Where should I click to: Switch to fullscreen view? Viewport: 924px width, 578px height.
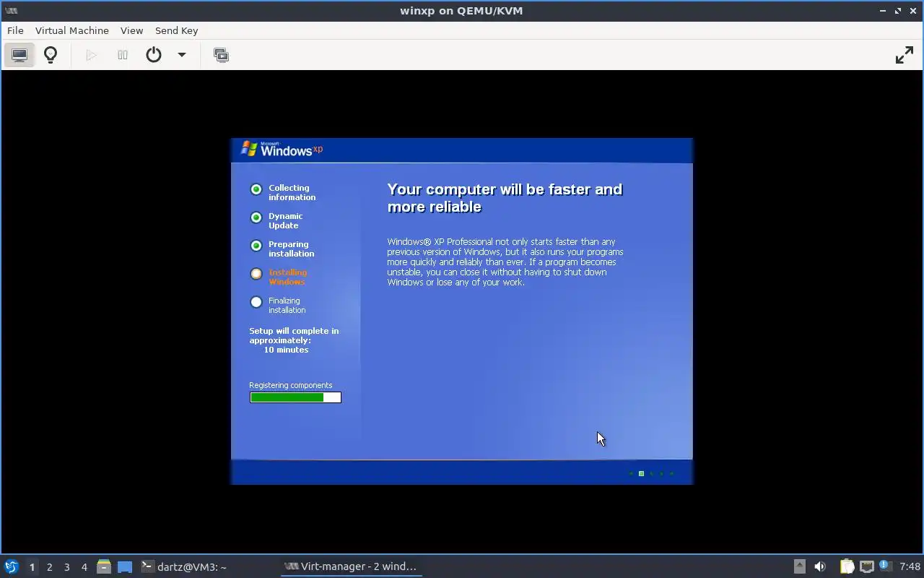pos(905,55)
